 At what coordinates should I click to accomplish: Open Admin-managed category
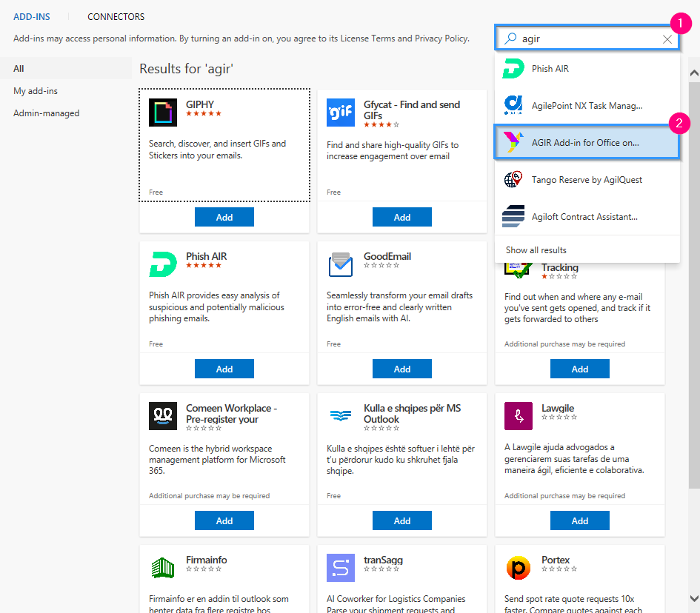(x=47, y=113)
